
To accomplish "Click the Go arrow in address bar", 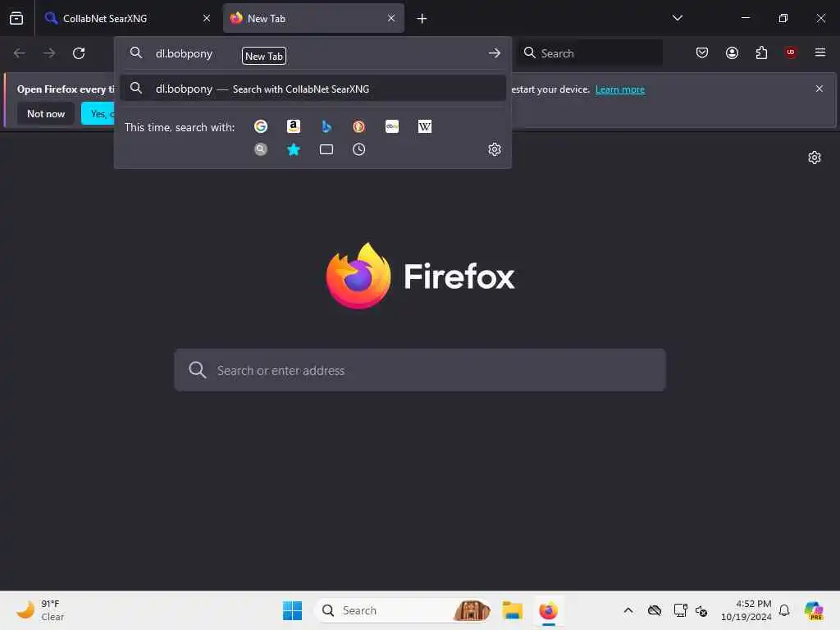I will [x=495, y=53].
